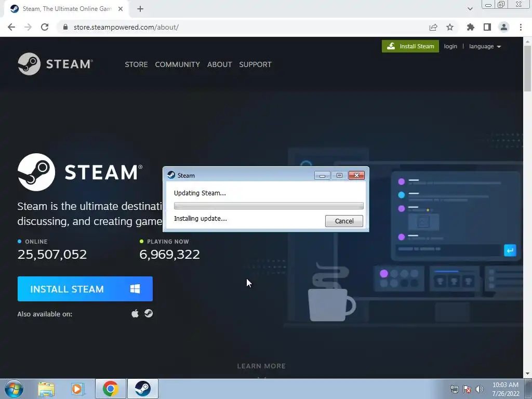Click the login link
The height and width of the screenshot is (399, 532).
tap(450, 46)
